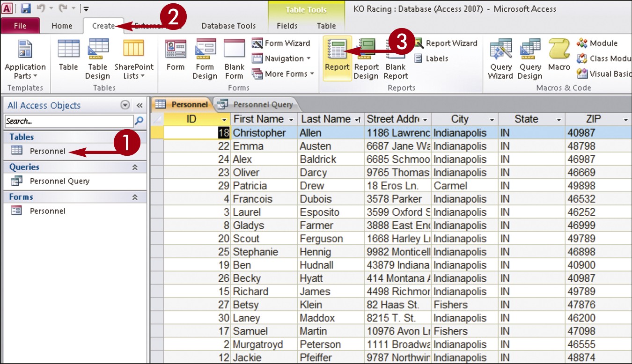Viewport: 632px width, 364px height.
Task: Open Table Design view
Action: pyautogui.click(x=97, y=59)
